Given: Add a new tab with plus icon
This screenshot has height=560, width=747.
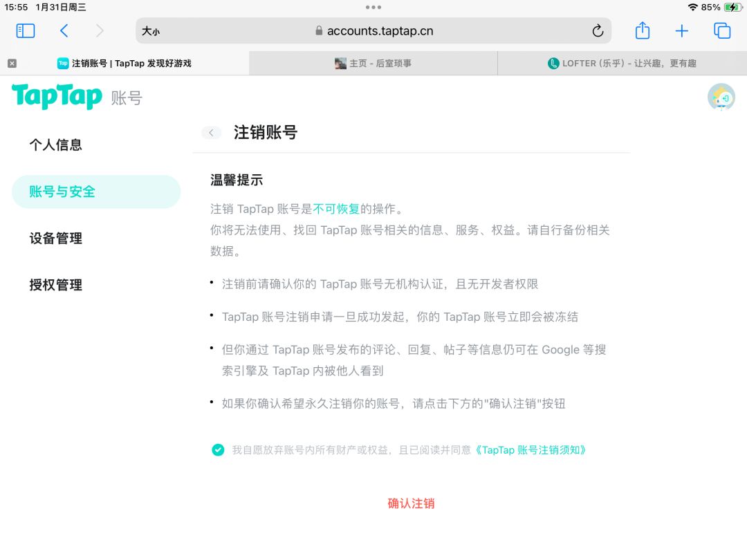Looking at the screenshot, I should coord(682,31).
